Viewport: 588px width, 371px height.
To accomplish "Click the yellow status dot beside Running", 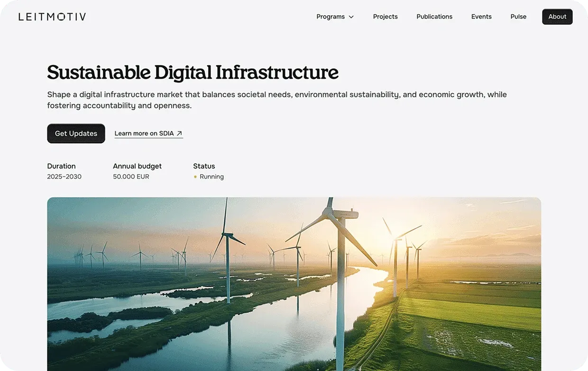I will [x=195, y=177].
